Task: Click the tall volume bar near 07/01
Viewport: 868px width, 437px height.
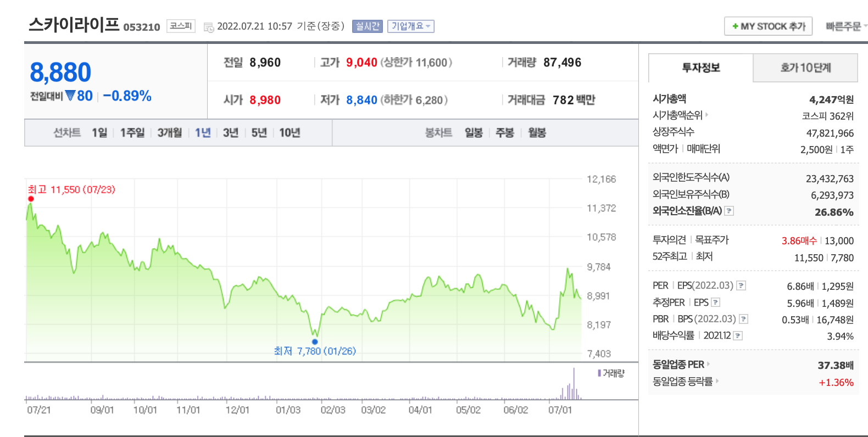Action: (x=574, y=383)
